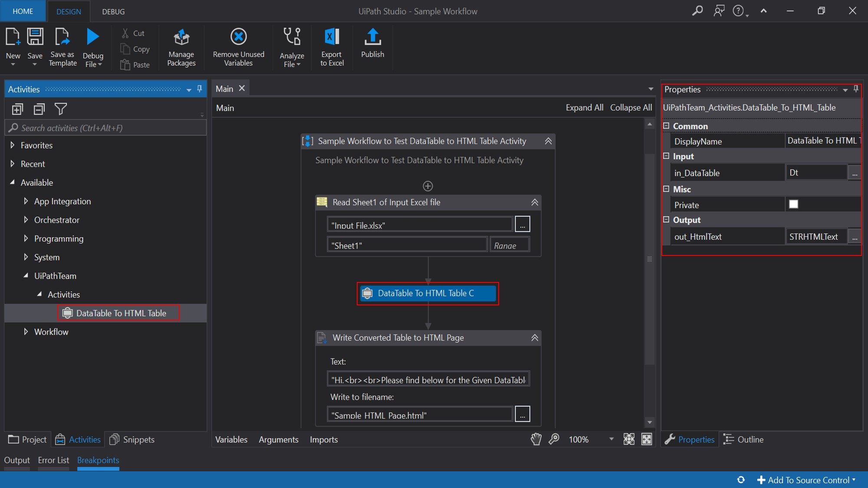
Task: Collapse Read Sheet1 of Input Excel file activity
Action: [535, 202]
